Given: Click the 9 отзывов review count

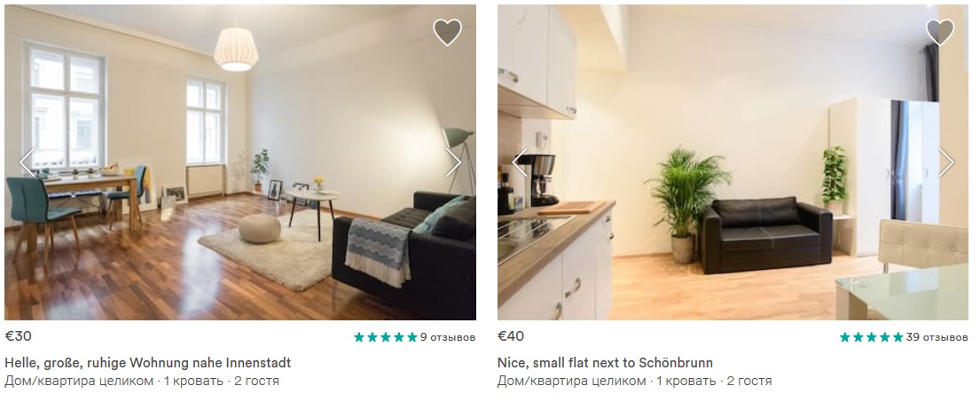Looking at the screenshot, I should click(448, 337).
